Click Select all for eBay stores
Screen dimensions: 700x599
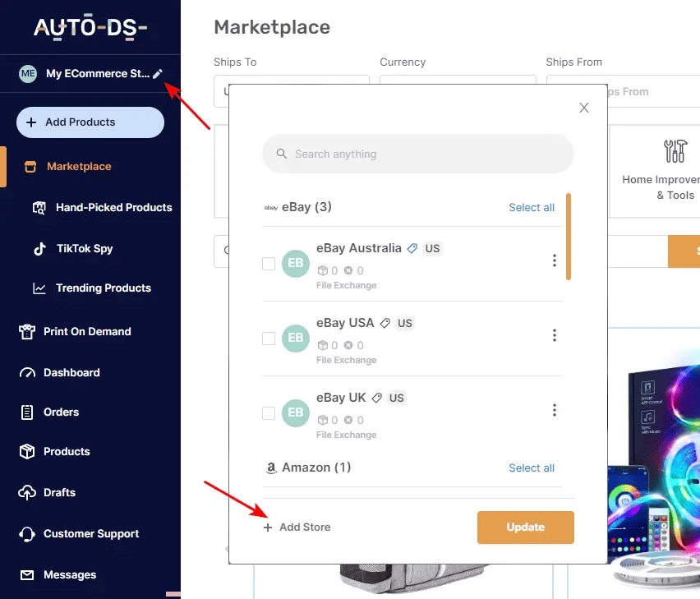531,207
